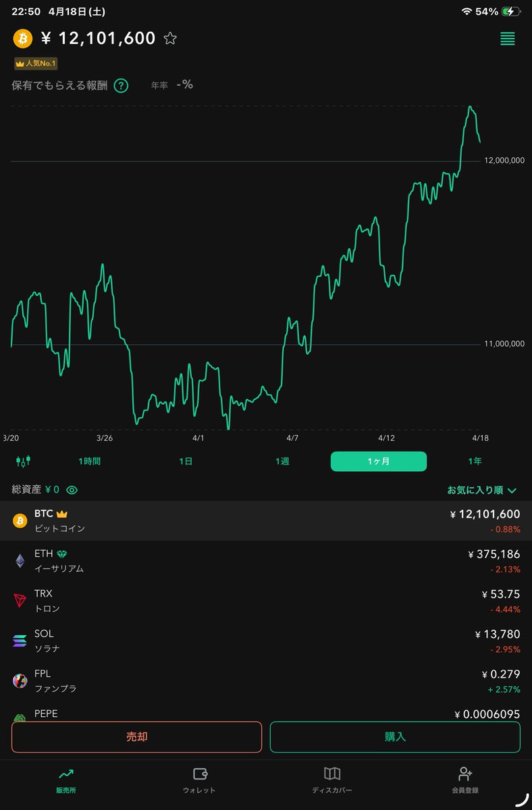
Task: Tap the Bitcoin logo next to the price header
Action: pyautogui.click(x=22, y=38)
